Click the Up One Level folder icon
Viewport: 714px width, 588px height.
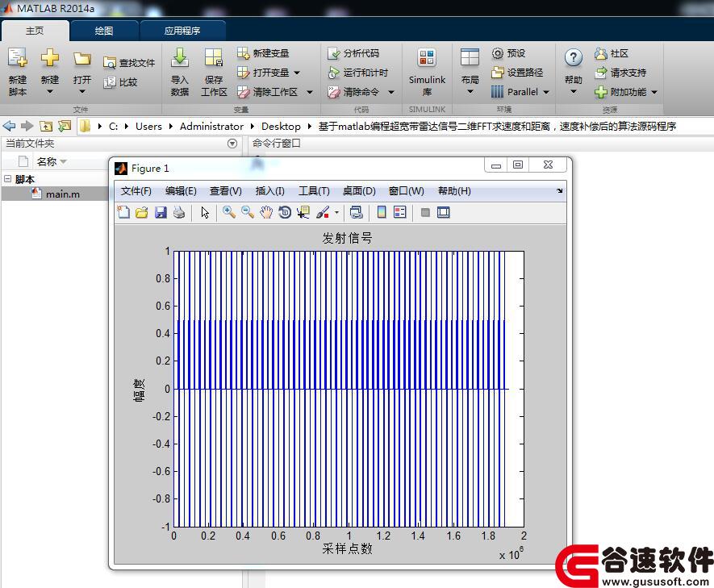(46, 126)
